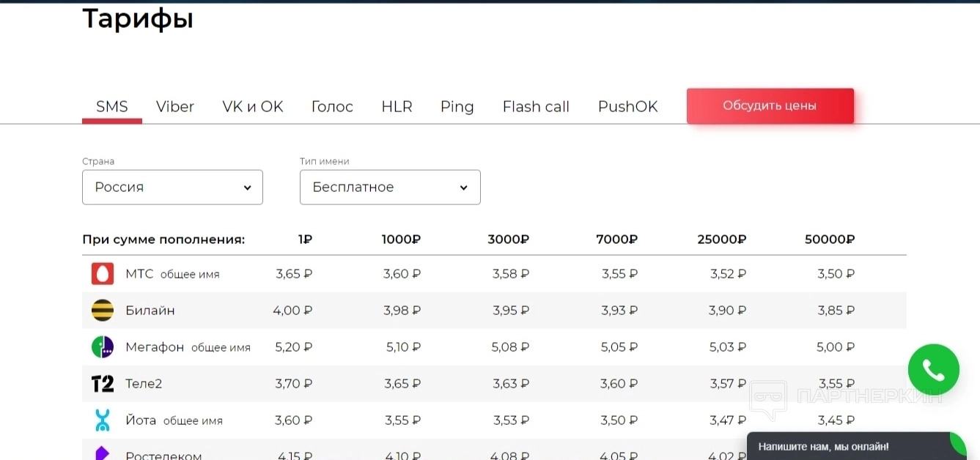The height and width of the screenshot is (460, 980).
Task: Select the PushOK tab
Action: 627,107
